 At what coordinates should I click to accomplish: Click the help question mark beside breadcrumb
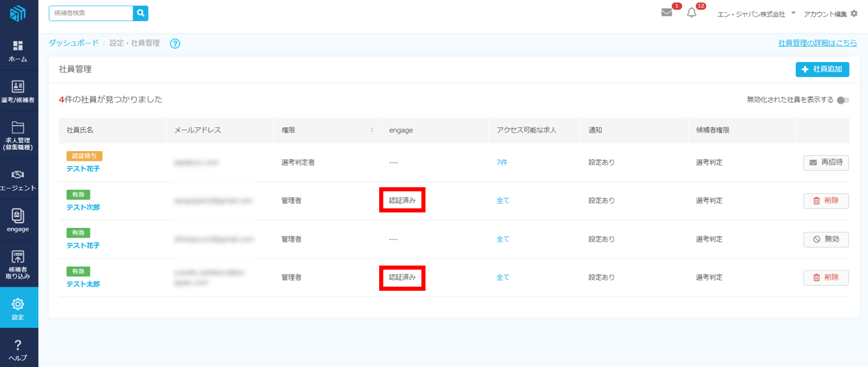coord(175,44)
